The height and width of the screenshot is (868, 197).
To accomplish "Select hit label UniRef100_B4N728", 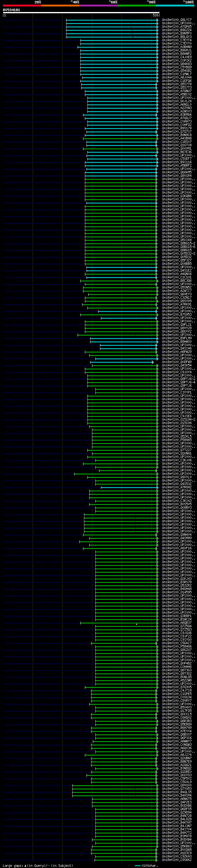I will (x=177, y=816).
